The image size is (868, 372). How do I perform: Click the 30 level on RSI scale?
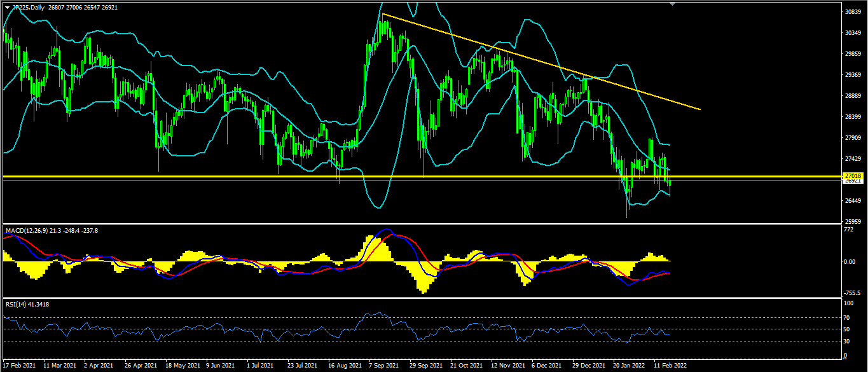tap(846, 341)
